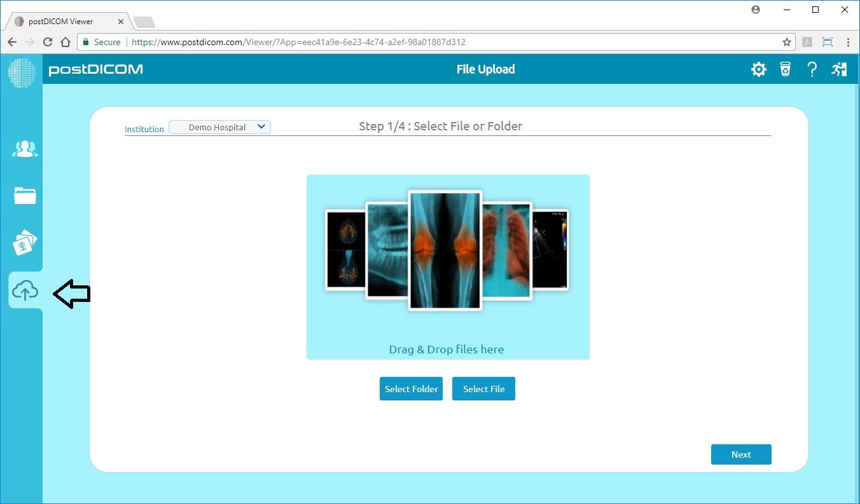Expand the Demo Hospital institution dropdown
The height and width of the screenshot is (504, 860).
[x=219, y=127]
